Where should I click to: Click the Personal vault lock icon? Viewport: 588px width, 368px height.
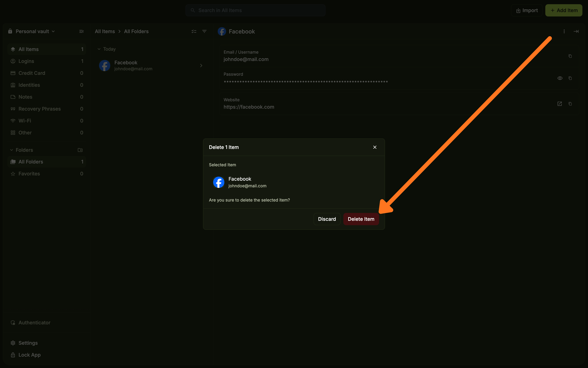click(10, 31)
